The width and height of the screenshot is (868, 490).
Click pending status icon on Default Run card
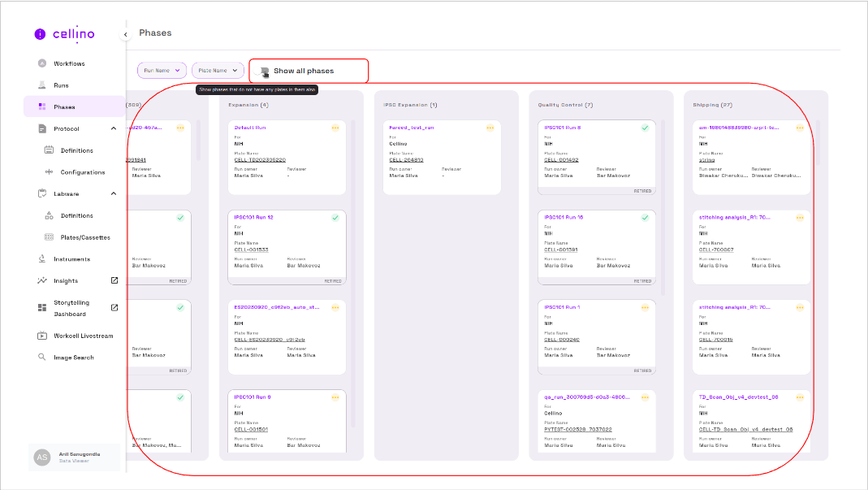tap(335, 128)
